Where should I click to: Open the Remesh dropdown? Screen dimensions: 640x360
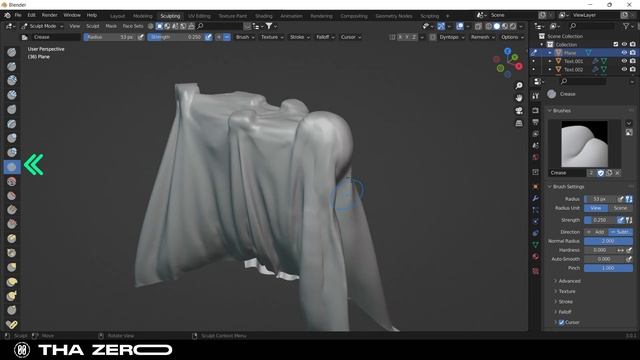click(x=482, y=37)
